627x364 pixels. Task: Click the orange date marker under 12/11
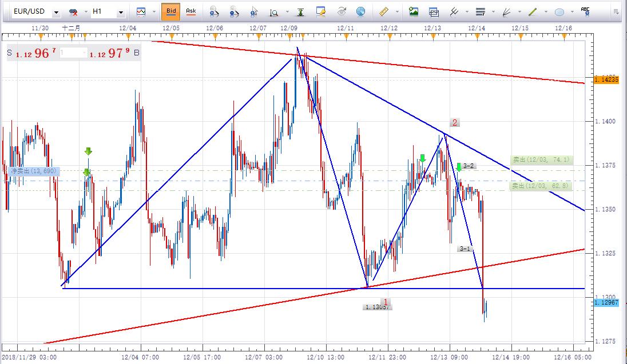346,37
